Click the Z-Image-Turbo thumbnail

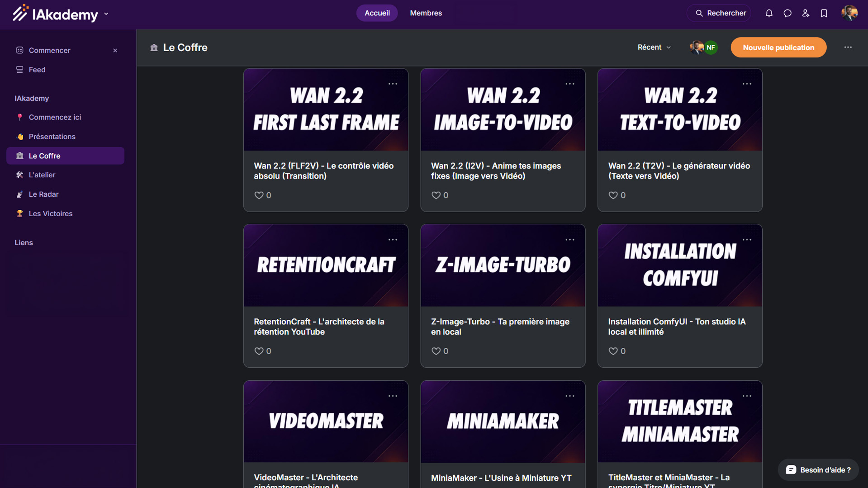point(503,266)
